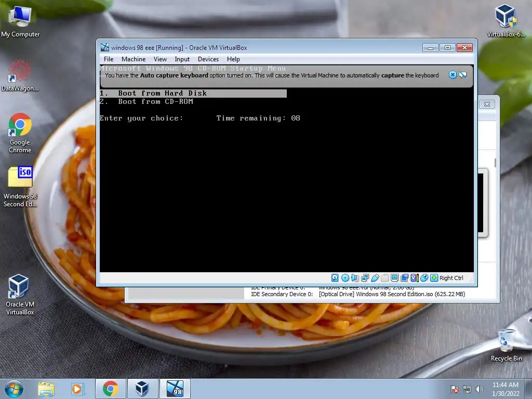Switch to VirtualBox Manager taskbar button
This screenshot has height=399, width=532.
(142, 389)
